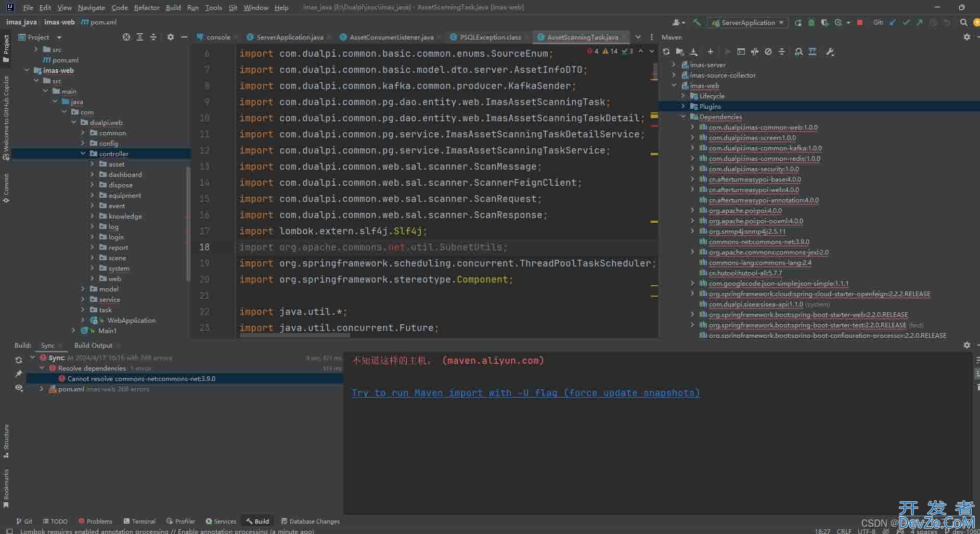The height and width of the screenshot is (534, 980).
Task: Expand pom.xml errors node
Action: pyautogui.click(x=42, y=389)
